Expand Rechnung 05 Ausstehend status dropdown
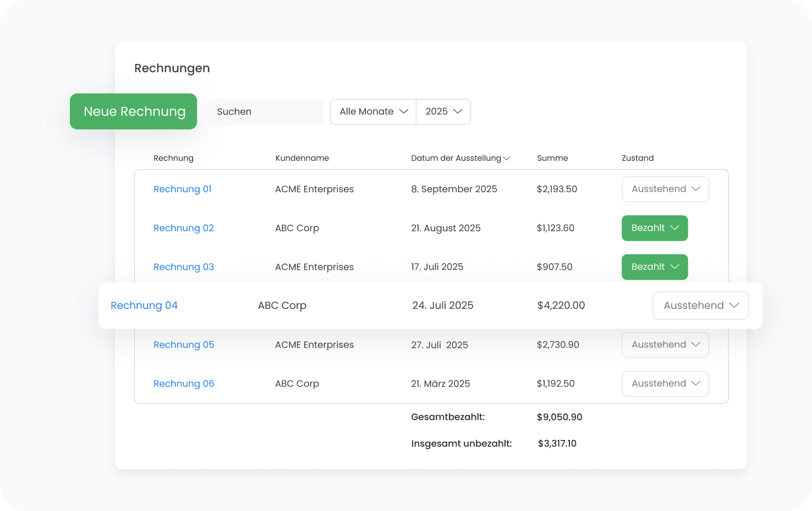 (x=665, y=345)
